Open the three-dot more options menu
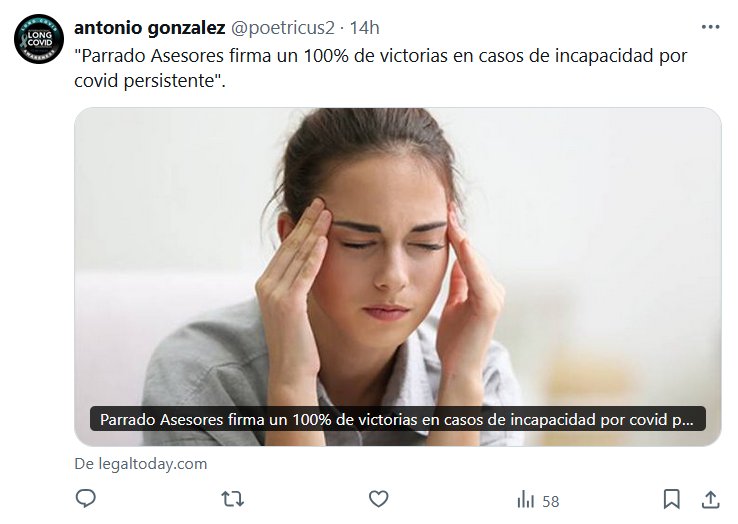Image resolution: width=738 pixels, height=524 pixels. click(710, 27)
